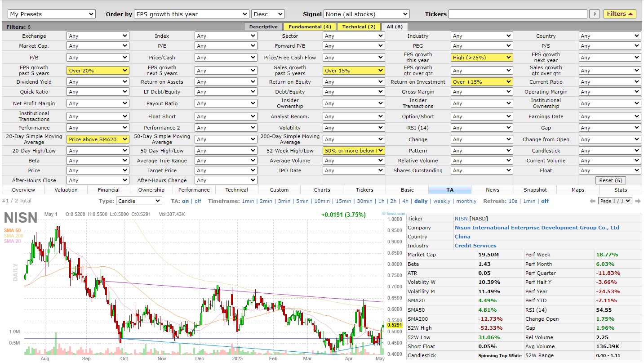Open the Order by dropdown
Image resolution: width=644 pixels, height=363 pixels.
click(x=191, y=13)
